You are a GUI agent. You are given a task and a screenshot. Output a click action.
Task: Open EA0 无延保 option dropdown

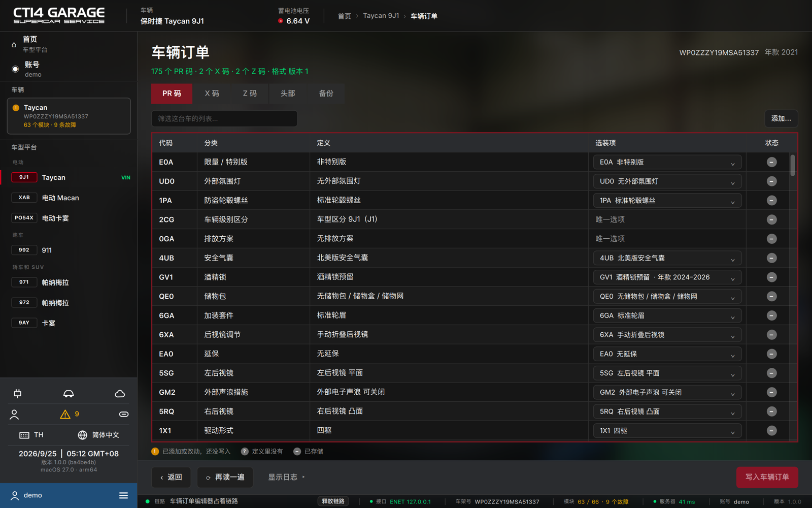pyautogui.click(x=667, y=354)
